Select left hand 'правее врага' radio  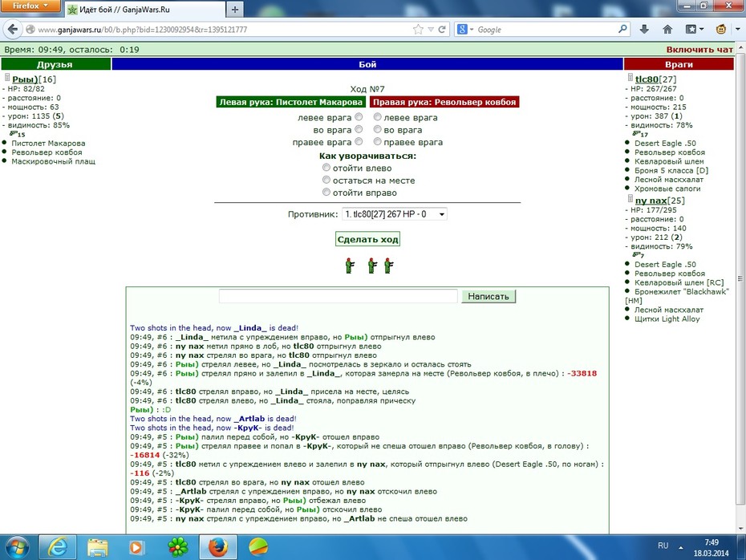point(359,141)
